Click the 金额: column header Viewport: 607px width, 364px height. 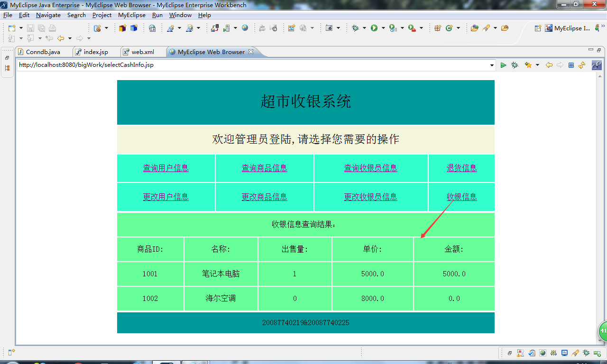click(454, 249)
